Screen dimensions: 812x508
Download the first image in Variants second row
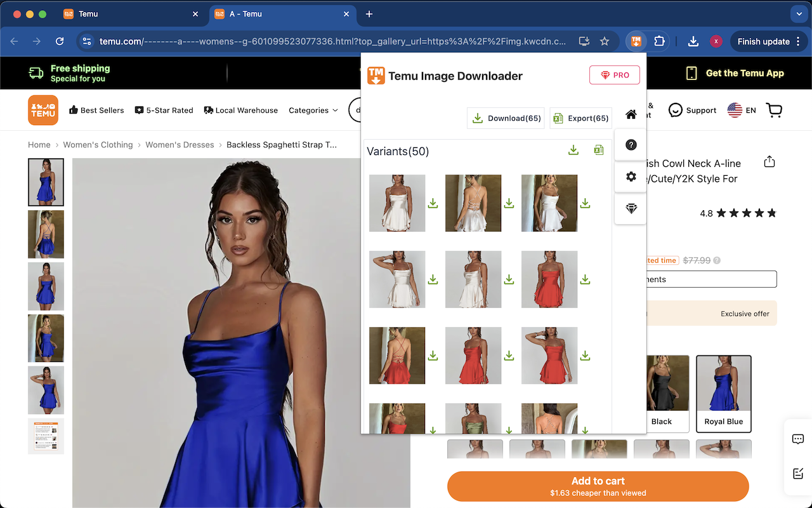433,279
